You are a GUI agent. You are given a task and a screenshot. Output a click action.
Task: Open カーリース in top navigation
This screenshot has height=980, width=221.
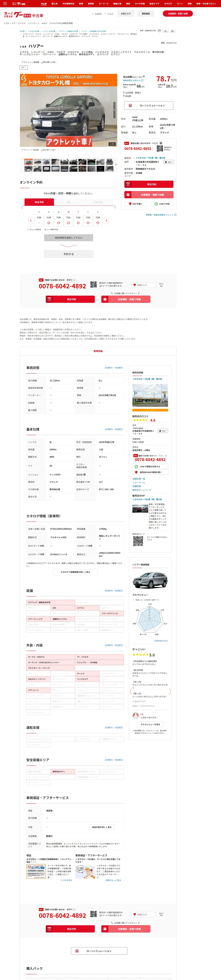(104, 4)
